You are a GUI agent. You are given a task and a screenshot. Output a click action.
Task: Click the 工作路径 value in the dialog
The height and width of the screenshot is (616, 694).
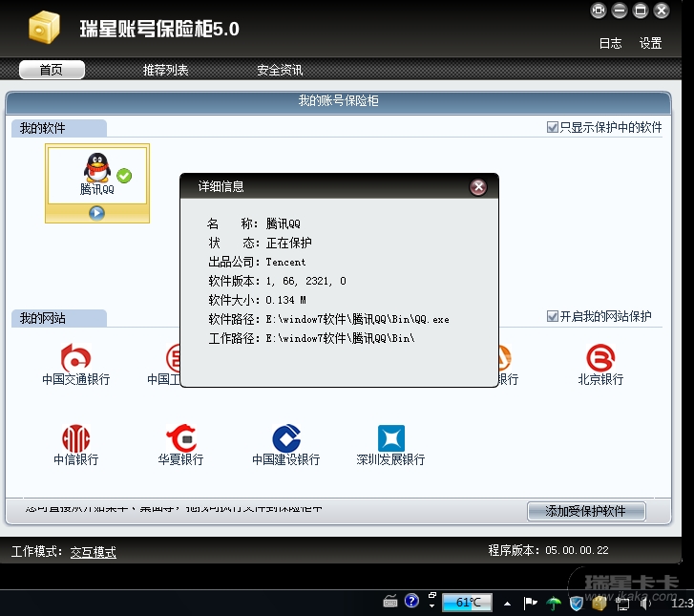click(341, 338)
